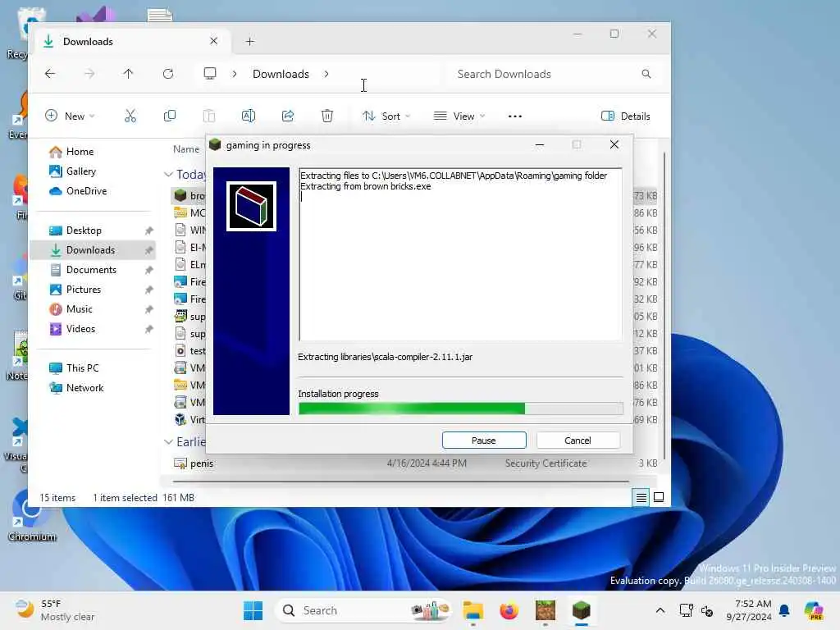The width and height of the screenshot is (840, 630).
Task: Expand chevron after Downloads breadcrumb
Action: tap(326, 74)
